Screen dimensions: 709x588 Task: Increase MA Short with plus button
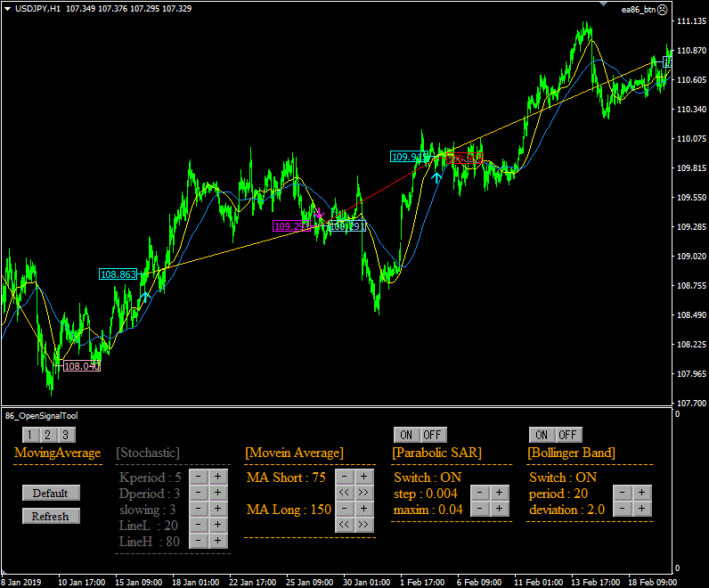(x=364, y=477)
